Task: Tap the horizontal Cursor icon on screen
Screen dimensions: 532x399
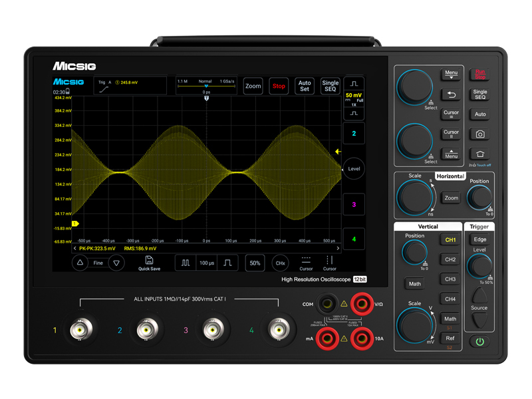Action: (306, 263)
